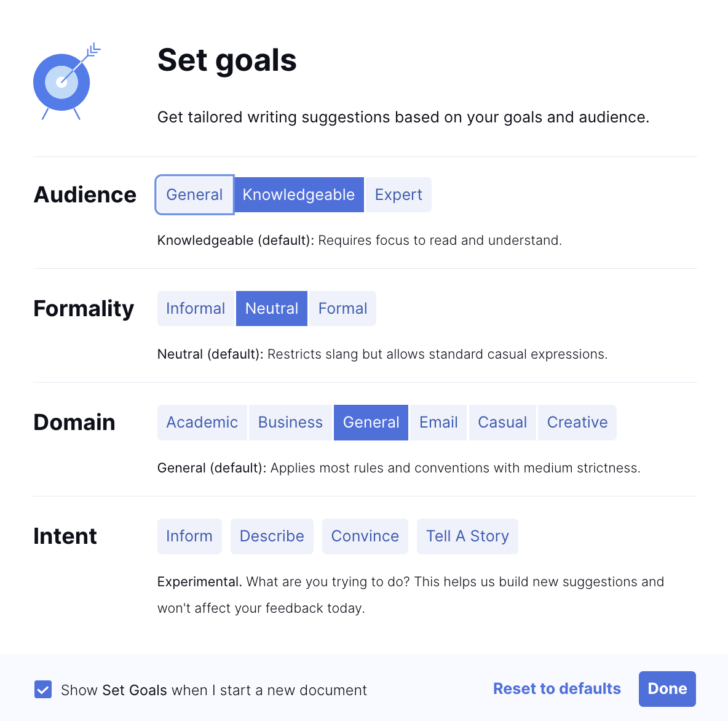Image resolution: width=728 pixels, height=721 pixels.
Task: Choose Neutral formality option
Action: [272, 309]
